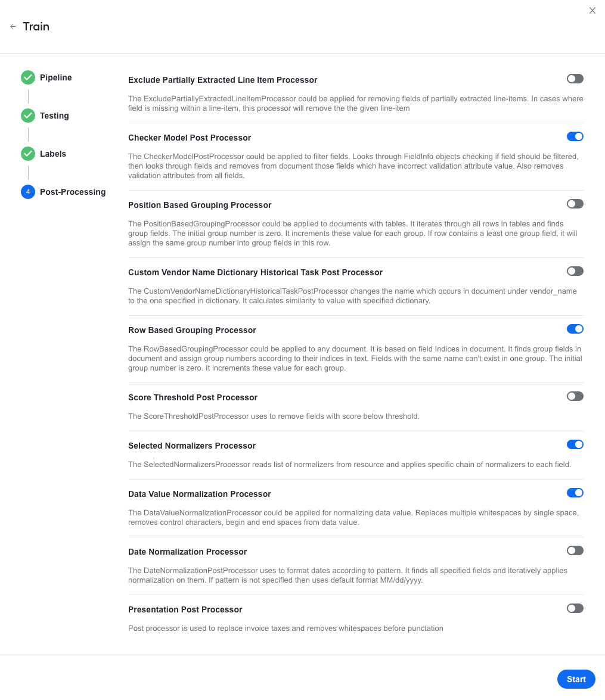This screenshot has height=700, width=605.
Task: Close the Train dialog with X icon
Action: 592,11
